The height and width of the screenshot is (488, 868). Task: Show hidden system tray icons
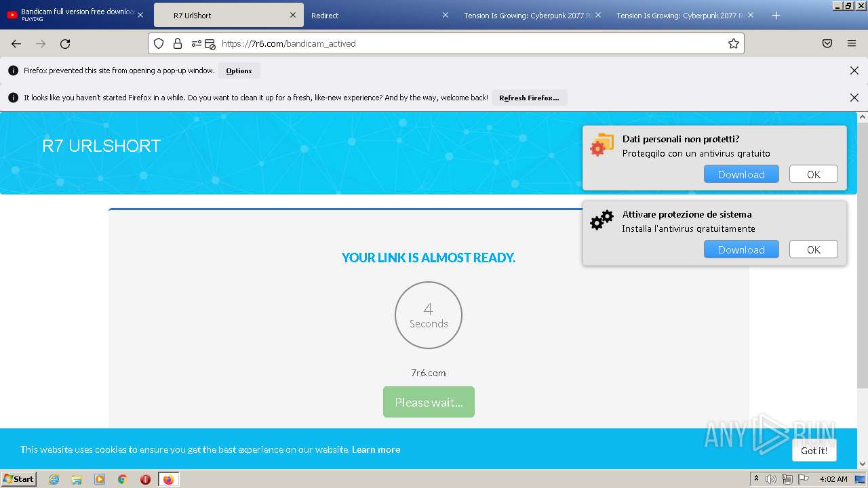point(756,479)
